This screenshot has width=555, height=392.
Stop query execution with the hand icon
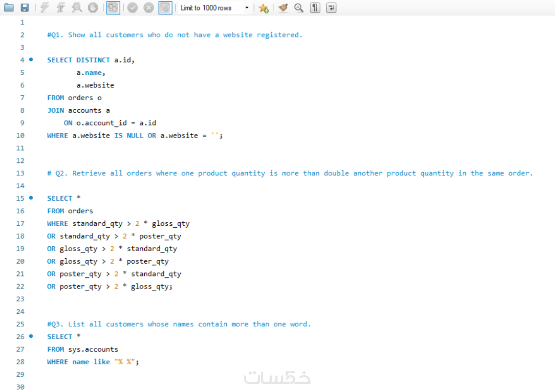[x=92, y=8]
